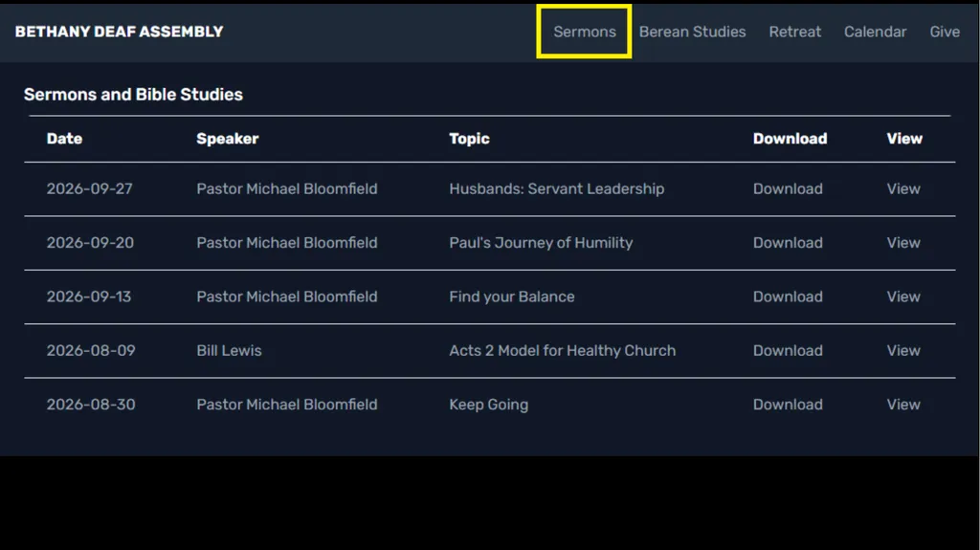Download Paul's Journey of Humility sermon
Screen dimensions: 980x550
coord(788,243)
